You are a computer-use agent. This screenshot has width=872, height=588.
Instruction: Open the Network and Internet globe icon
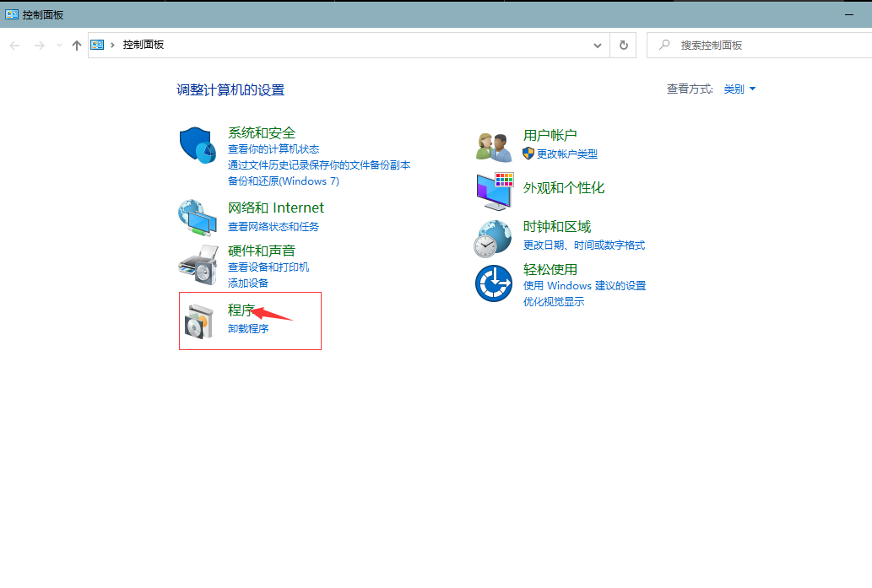198,218
